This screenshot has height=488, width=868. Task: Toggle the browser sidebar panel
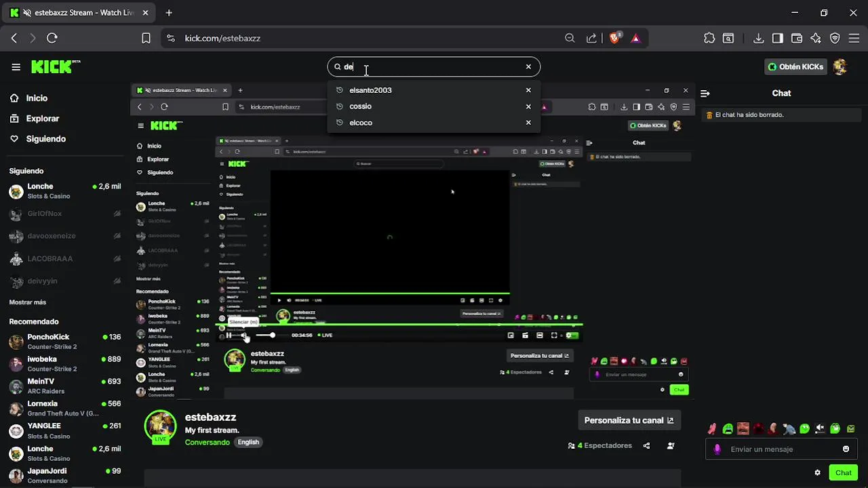(x=778, y=38)
